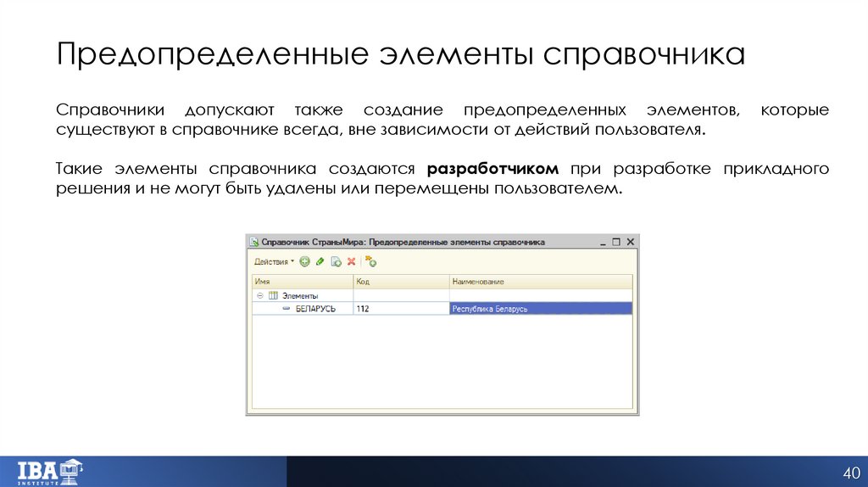Click the Copy element icon
Screen dimensions: 868x487
[x=336, y=261]
